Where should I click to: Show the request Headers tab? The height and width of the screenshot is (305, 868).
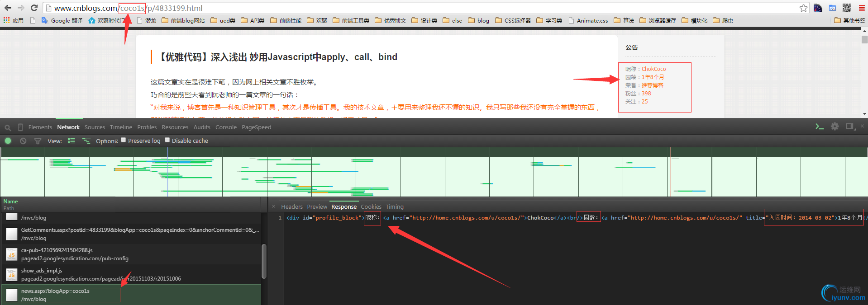pyautogui.click(x=292, y=207)
